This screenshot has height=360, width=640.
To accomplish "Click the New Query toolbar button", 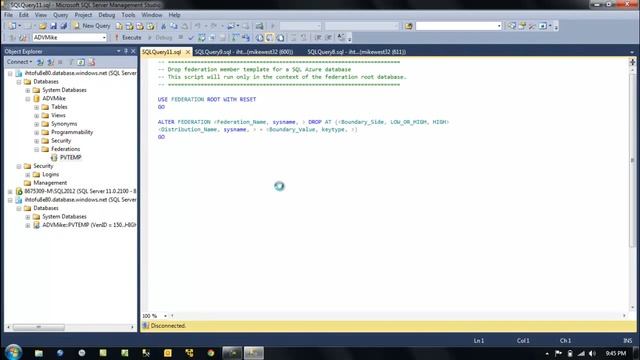I will coord(91,26).
